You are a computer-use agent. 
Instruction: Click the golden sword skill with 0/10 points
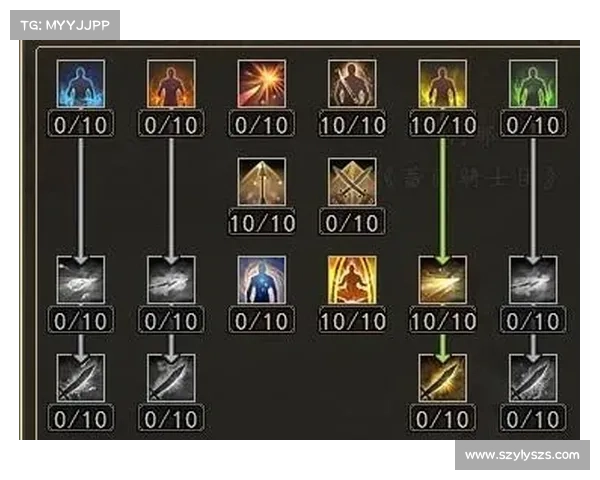[x=443, y=378]
